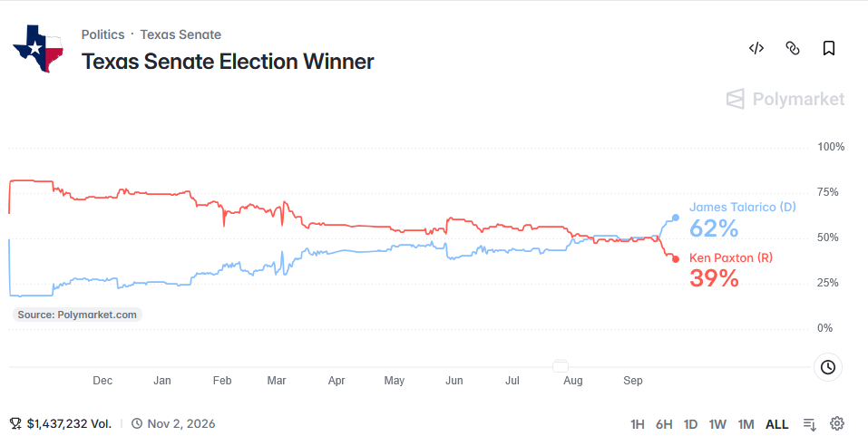
Task: Click the Polymarket watermark logo
Action: point(785,99)
